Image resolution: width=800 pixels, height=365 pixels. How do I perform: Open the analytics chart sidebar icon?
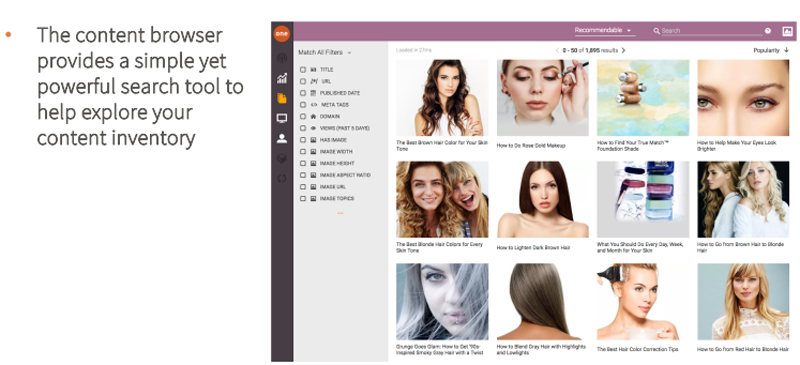(282, 78)
